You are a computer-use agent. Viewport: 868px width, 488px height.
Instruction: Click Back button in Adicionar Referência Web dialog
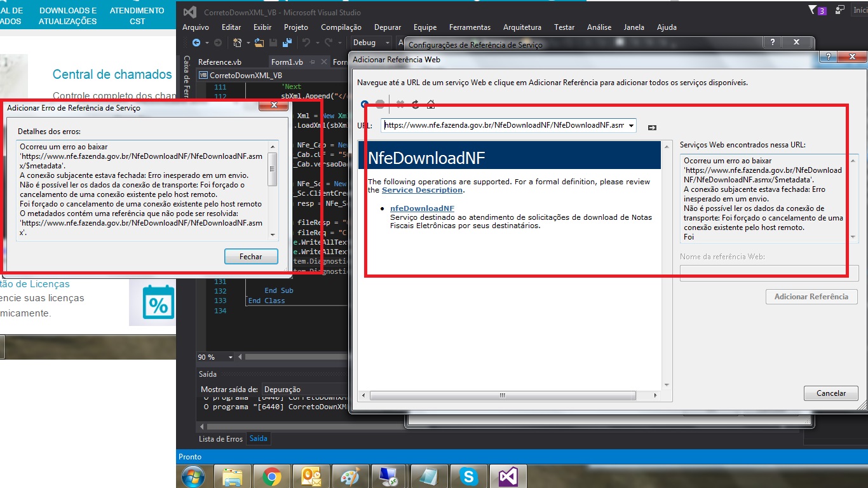click(364, 104)
